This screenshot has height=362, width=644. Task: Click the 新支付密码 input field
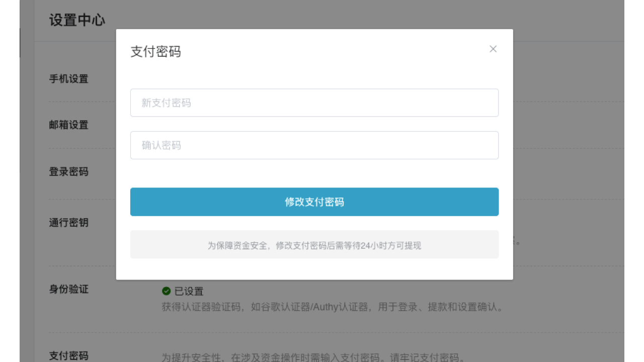314,103
